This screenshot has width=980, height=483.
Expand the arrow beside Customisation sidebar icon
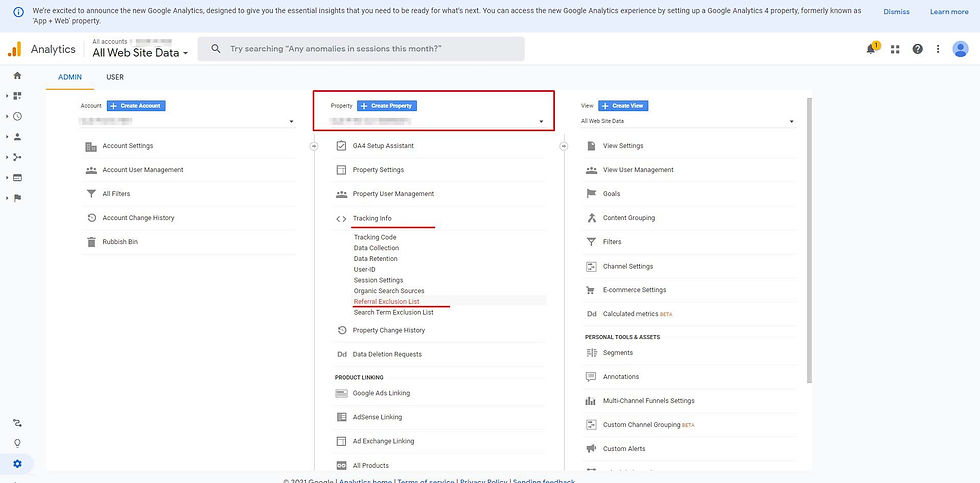coord(7,96)
